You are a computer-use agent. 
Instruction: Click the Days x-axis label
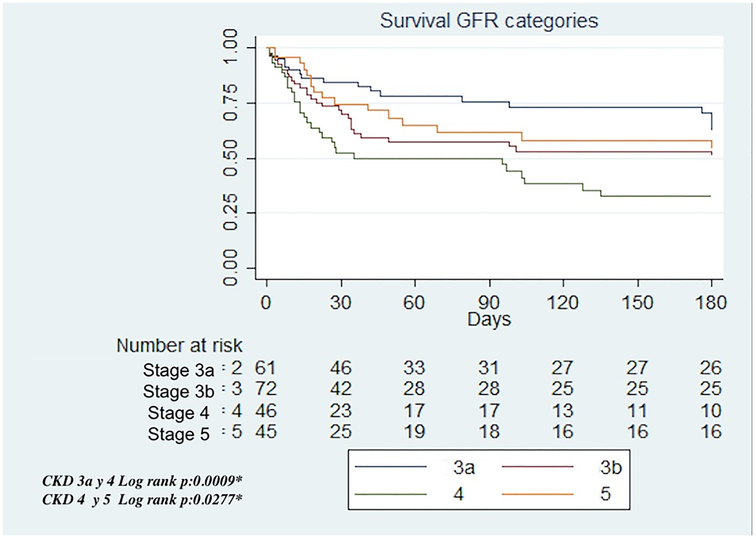[x=489, y=320]
